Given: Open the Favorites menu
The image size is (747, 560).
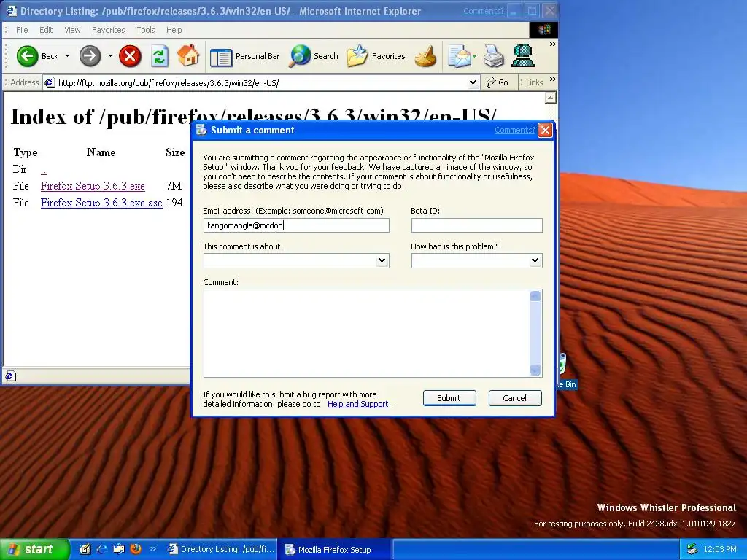Looking at the screenshot, I should [x=108, y=30].
